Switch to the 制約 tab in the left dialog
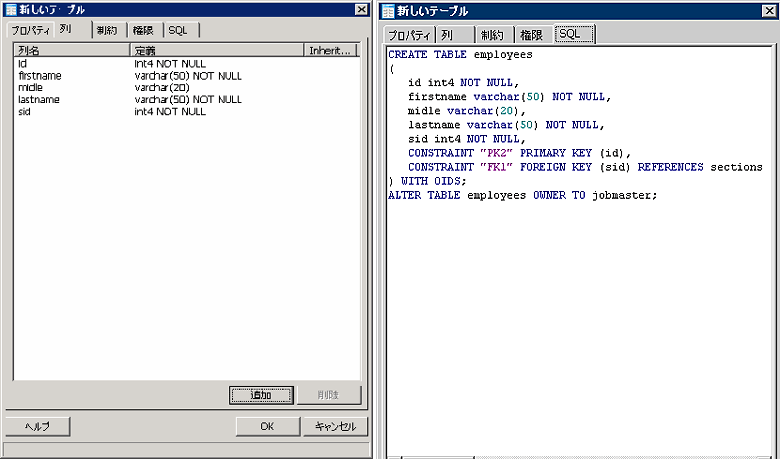780x459 pixels. 108,30
